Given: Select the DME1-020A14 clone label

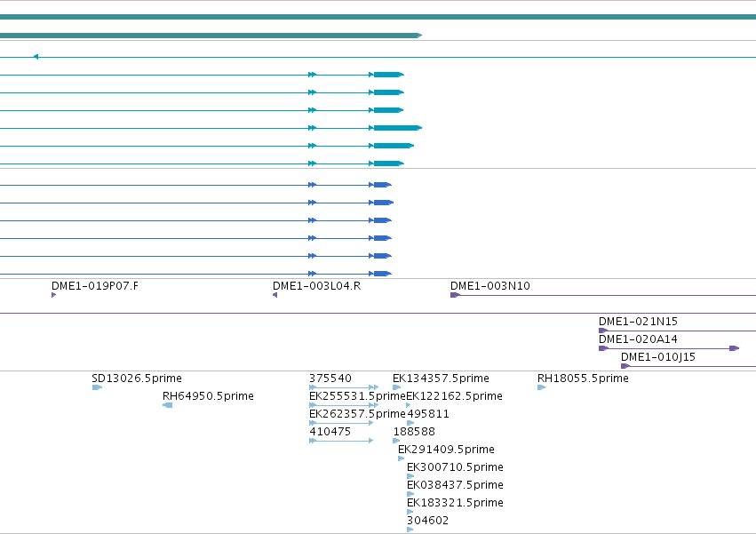Looking at the screenshot, I should tap(638, 339).
